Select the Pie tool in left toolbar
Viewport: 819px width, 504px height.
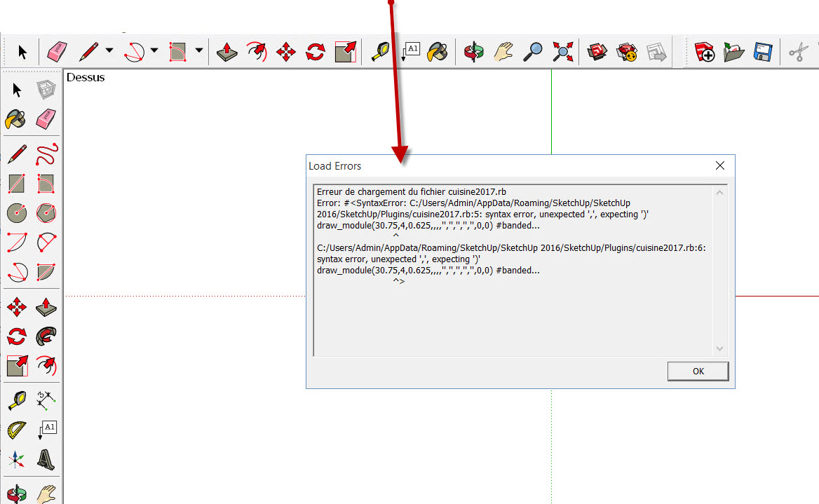46,271
